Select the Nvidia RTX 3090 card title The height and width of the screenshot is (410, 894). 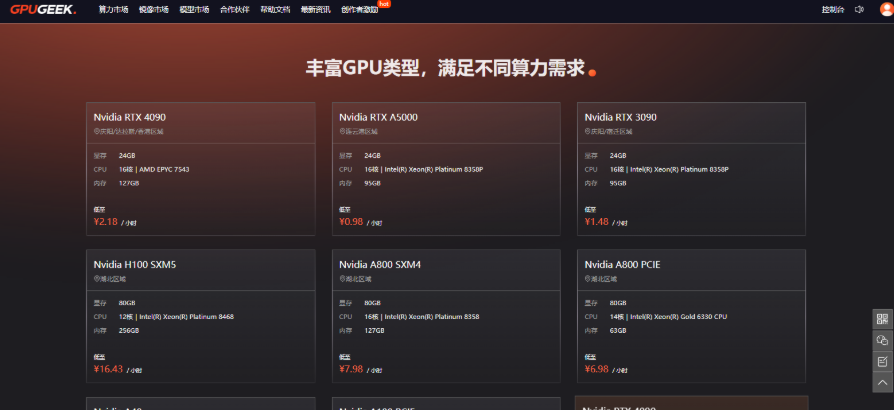(x=620, y=117)
